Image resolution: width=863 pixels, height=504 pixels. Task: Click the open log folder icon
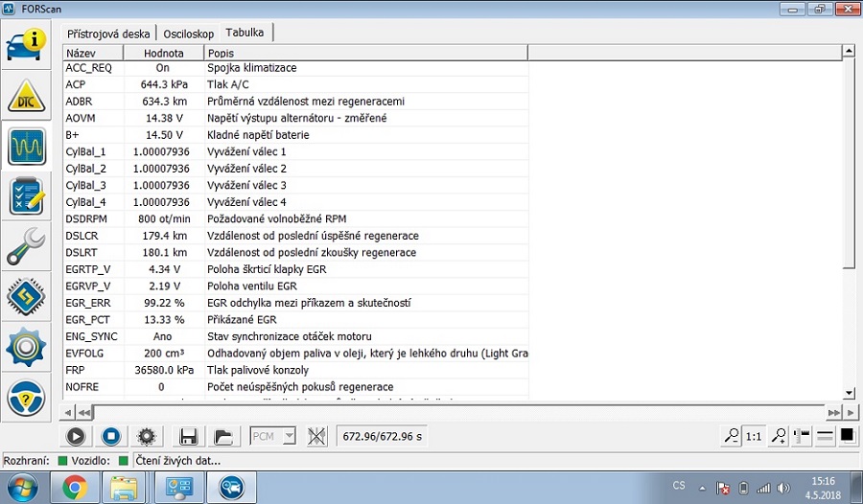223,437
